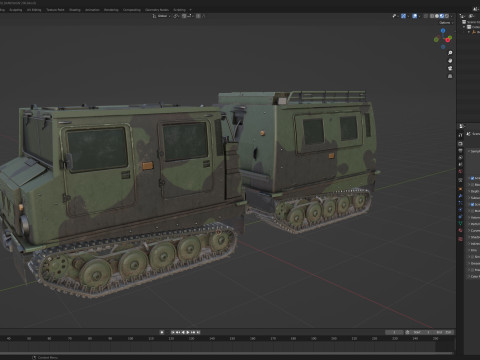This screenshot has width=480, height=360.
Task: Open the View Layer properties tab
Action: coord(460,157)
